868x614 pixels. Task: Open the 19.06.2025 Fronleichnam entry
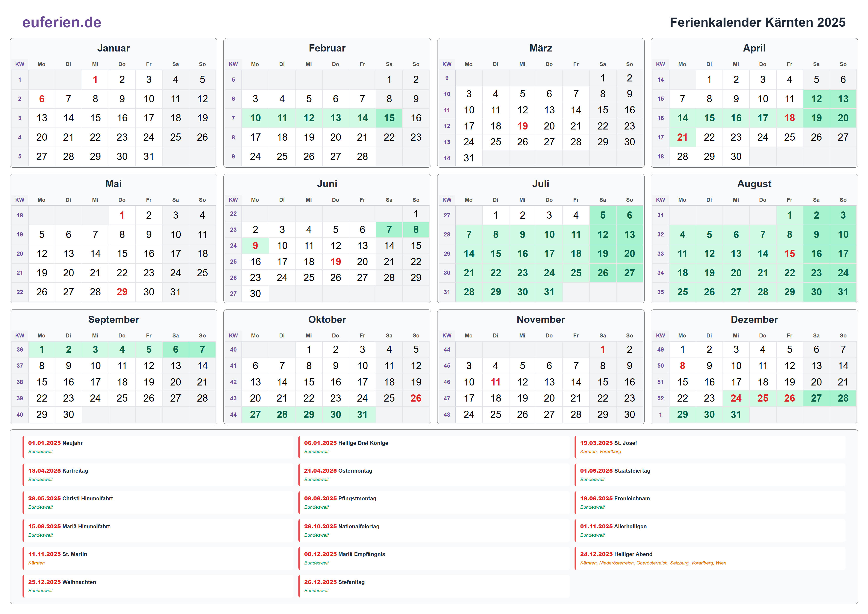click(710, 502)
